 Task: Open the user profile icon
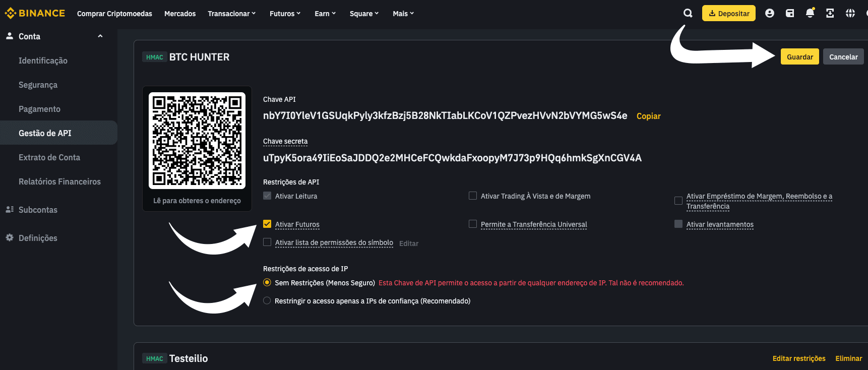(769, 13)
